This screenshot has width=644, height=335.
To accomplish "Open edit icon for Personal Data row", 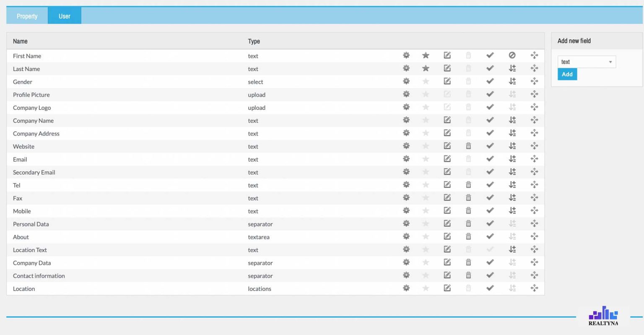I will coord(447,223).
